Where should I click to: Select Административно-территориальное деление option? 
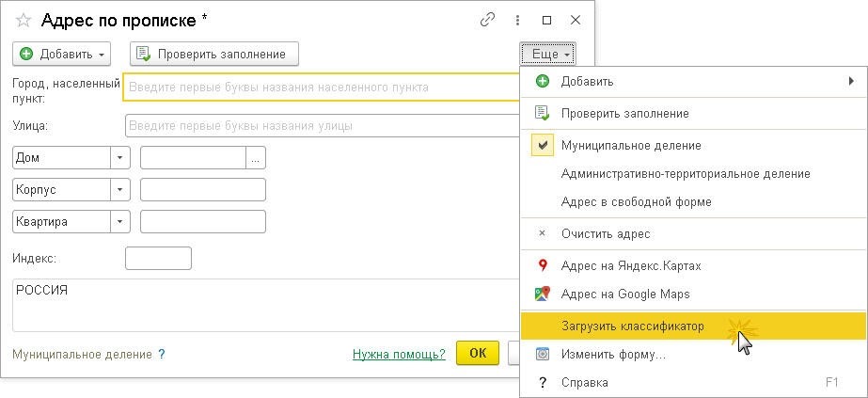coord(685,174)
